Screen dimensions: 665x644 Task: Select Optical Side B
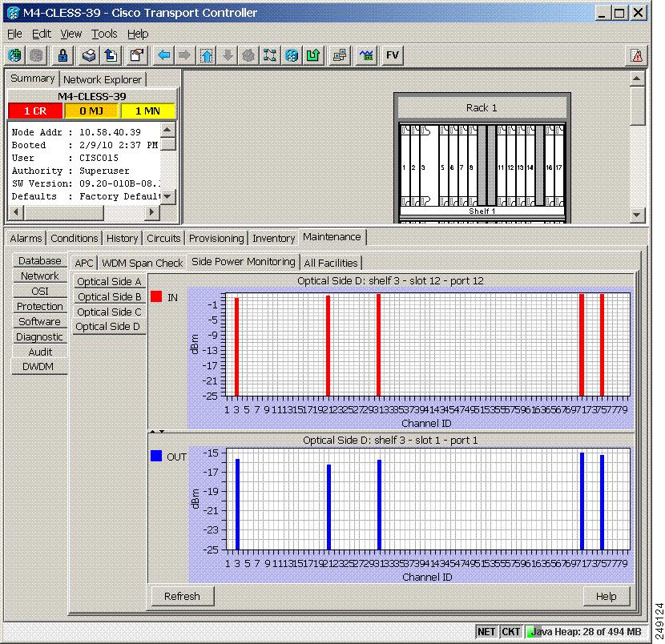109,297
